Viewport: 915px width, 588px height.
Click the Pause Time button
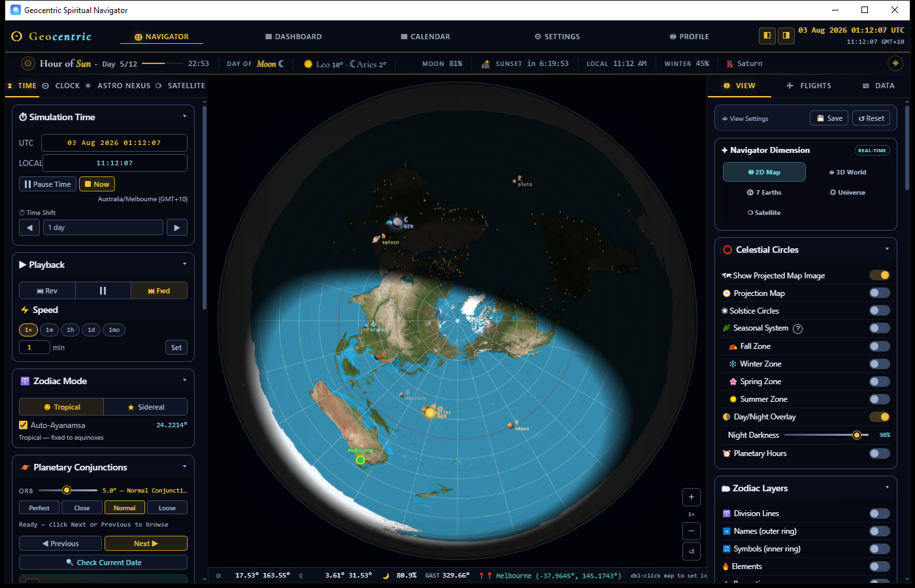coord(48,184)
